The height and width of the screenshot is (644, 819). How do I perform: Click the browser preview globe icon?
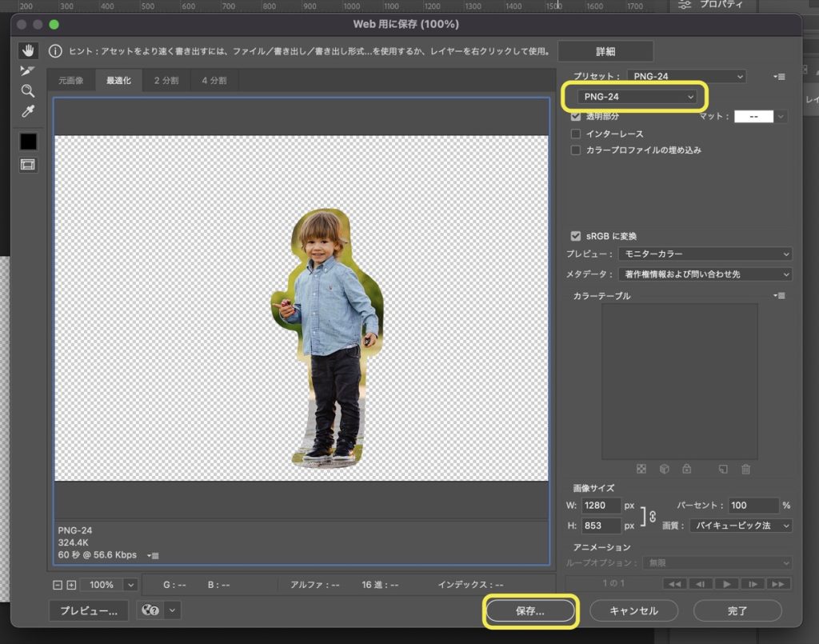tap(150, 610)
